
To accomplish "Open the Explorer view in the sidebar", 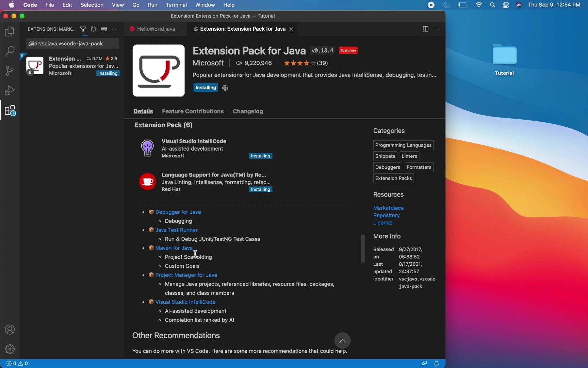I will [x=10, y=31].
